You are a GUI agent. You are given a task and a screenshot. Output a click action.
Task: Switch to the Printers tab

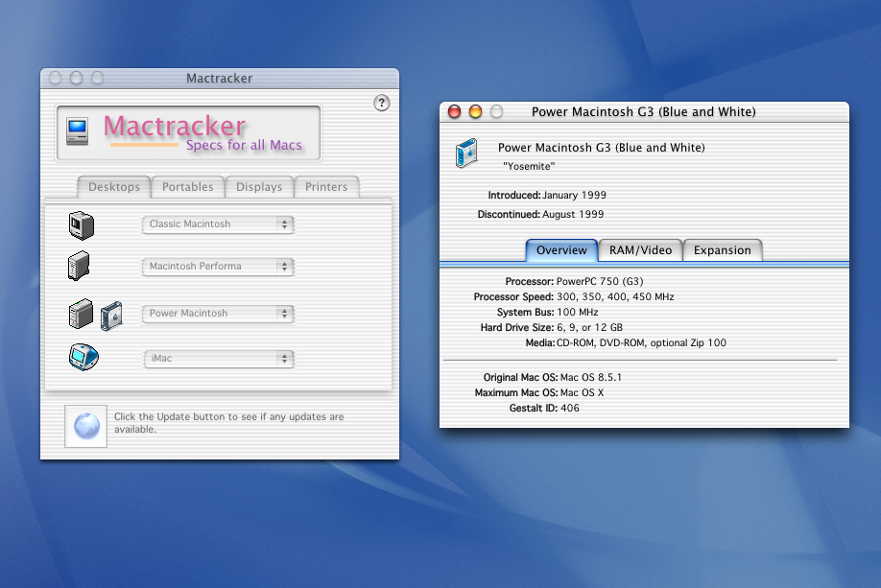click(x=326, y=187)
